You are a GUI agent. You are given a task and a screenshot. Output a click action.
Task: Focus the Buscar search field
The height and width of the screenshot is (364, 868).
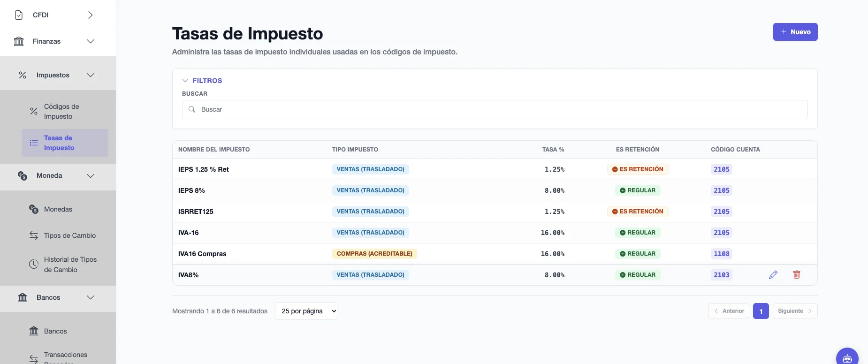[495, 109]
